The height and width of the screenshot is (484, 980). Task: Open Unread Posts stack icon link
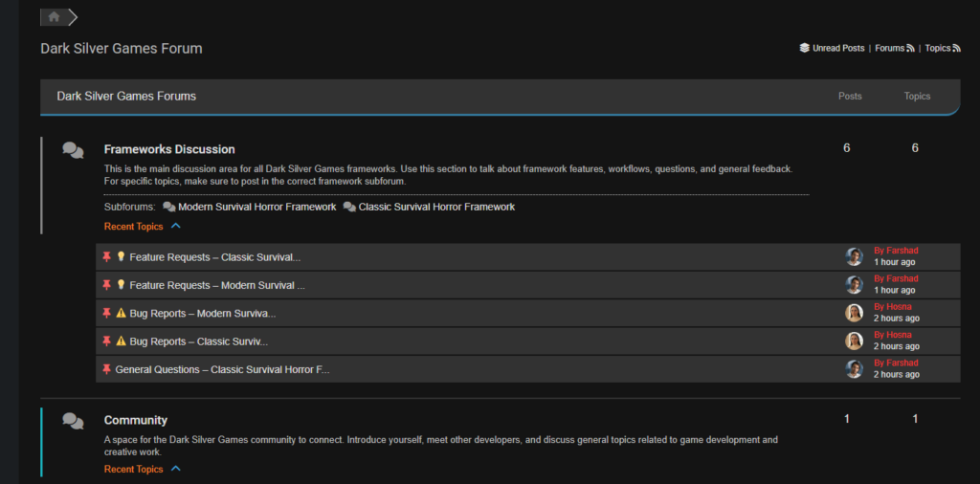pos(805,48)
